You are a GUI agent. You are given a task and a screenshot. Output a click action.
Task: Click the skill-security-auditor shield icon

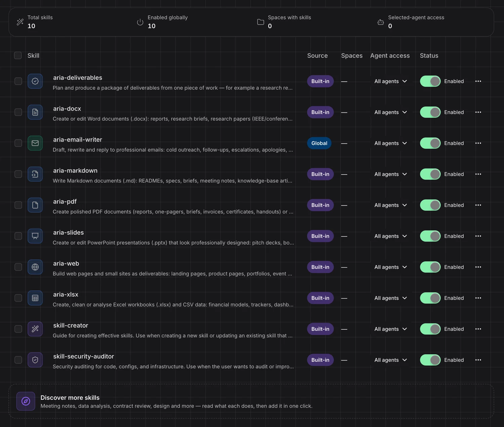point(35,360)
